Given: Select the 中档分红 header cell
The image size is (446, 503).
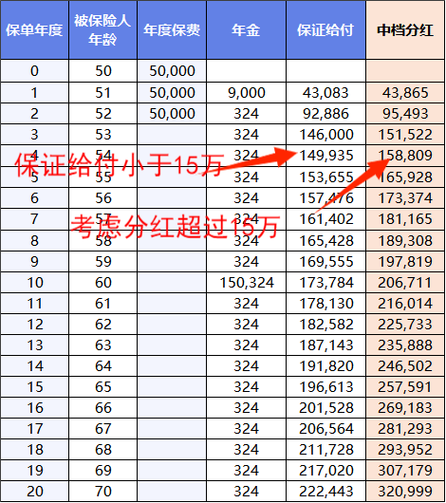Looking at the screenshot, I should point(405,30).
